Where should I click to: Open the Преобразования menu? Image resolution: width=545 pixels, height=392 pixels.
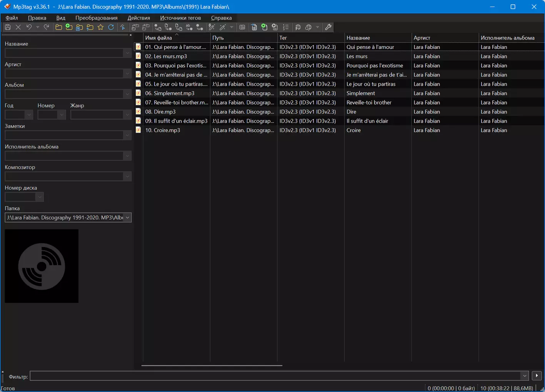point(97,18)
